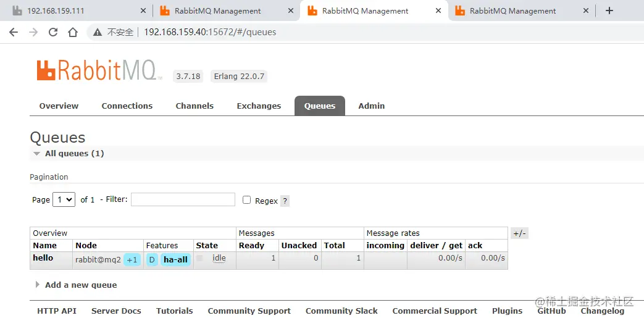Open the Connections tab
Screen dimensions: 644x318
pyautogui.click(x=127, y=106)
